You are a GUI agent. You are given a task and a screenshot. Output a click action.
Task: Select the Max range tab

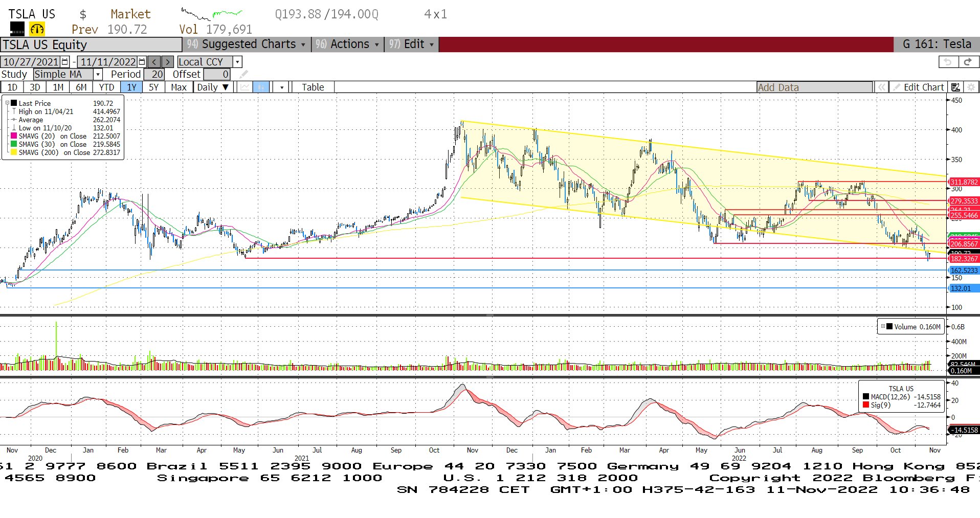coord(179,87)
